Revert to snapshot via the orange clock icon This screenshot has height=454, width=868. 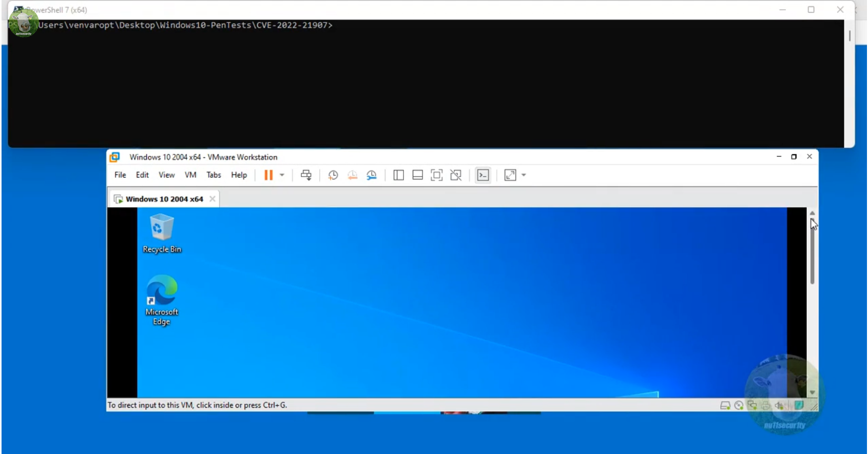352,175
